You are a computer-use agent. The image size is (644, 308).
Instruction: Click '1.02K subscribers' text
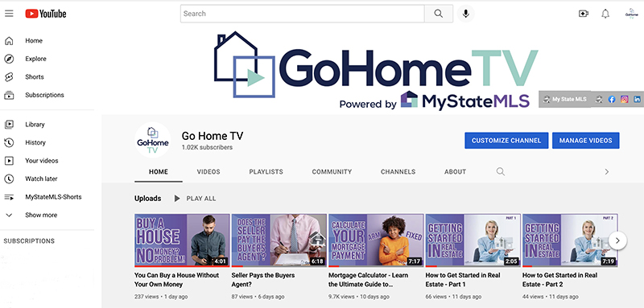(208, 147)
